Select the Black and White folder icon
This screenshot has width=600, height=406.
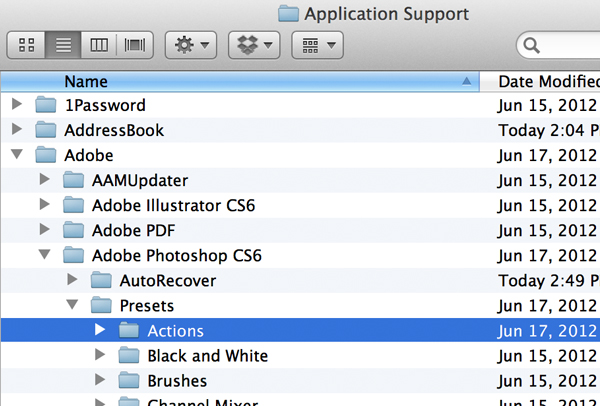[x=129, y=355]
